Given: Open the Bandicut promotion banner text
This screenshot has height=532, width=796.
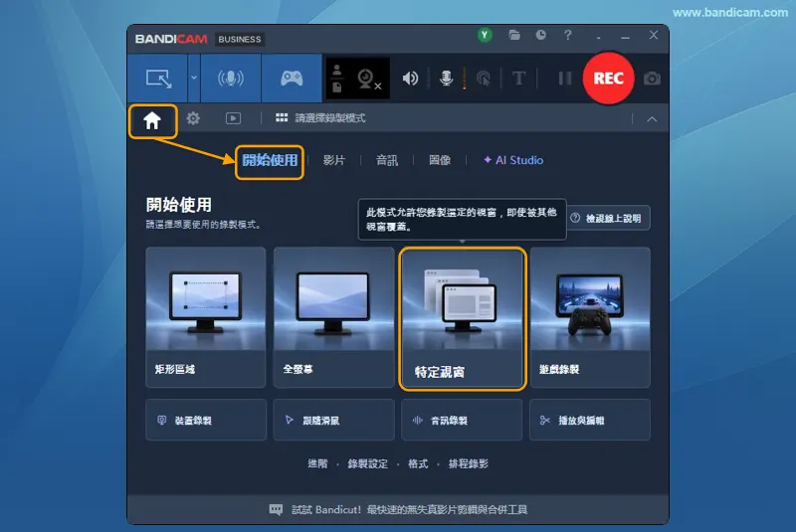Looking at the screenshot, I should click(x=409, y=510).
